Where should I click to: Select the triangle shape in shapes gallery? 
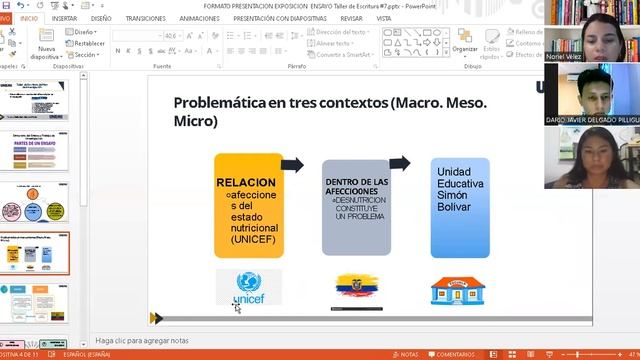coord(398,42)
